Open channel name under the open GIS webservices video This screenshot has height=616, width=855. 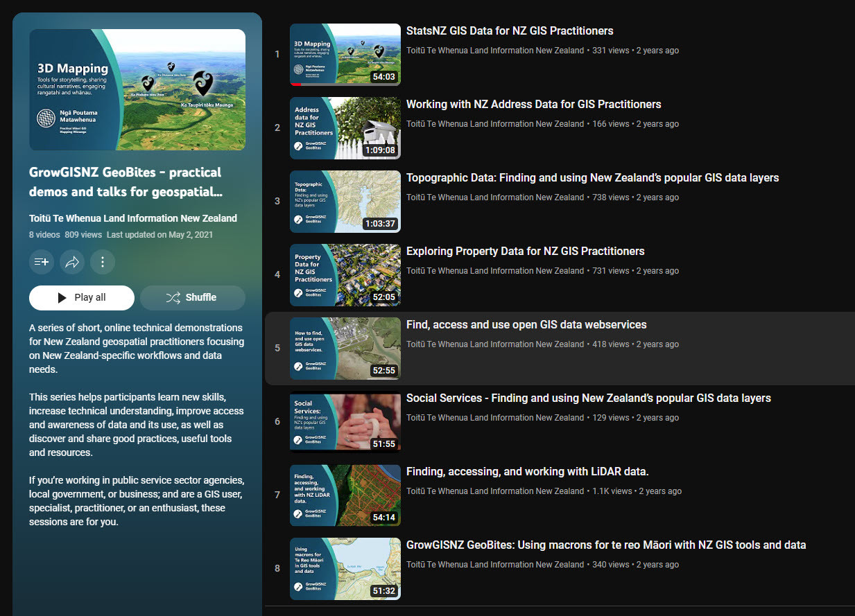tap(495, 344)
